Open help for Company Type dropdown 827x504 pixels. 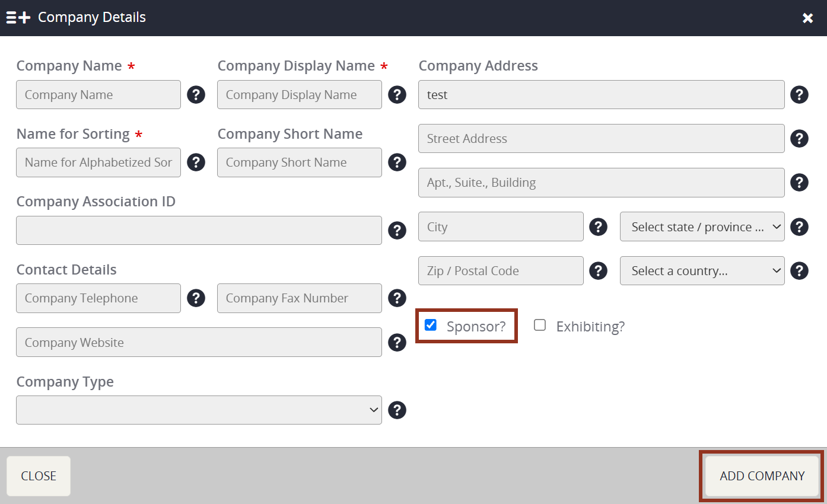tap(397, 410)
